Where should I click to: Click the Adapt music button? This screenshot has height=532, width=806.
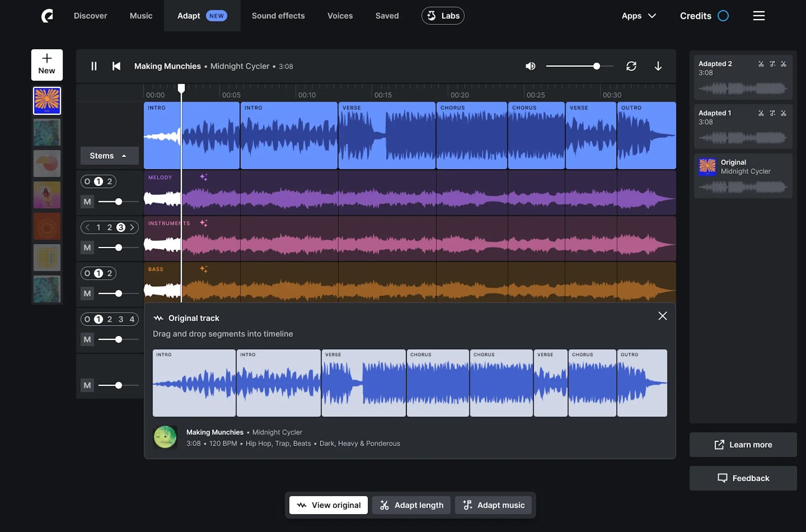coord(493,505)
